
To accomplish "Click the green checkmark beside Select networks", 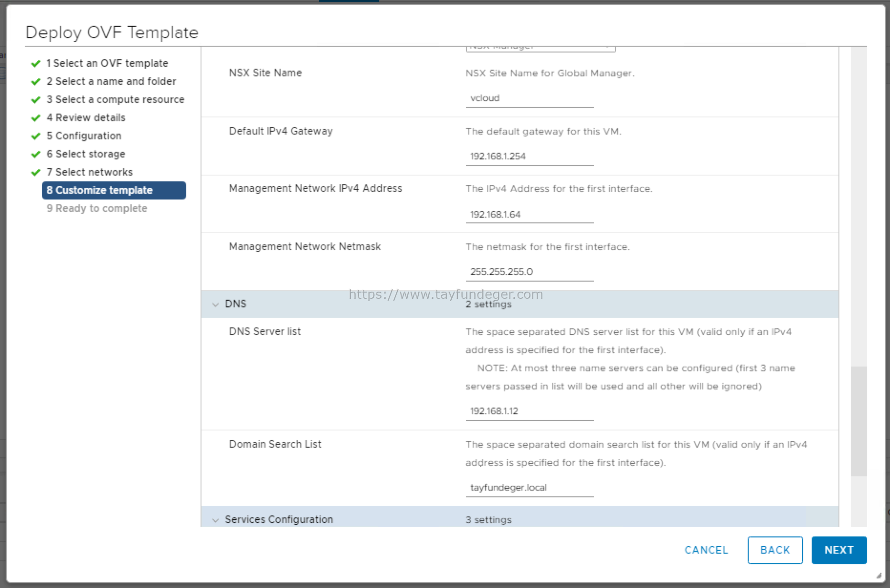I will [36, 172].
